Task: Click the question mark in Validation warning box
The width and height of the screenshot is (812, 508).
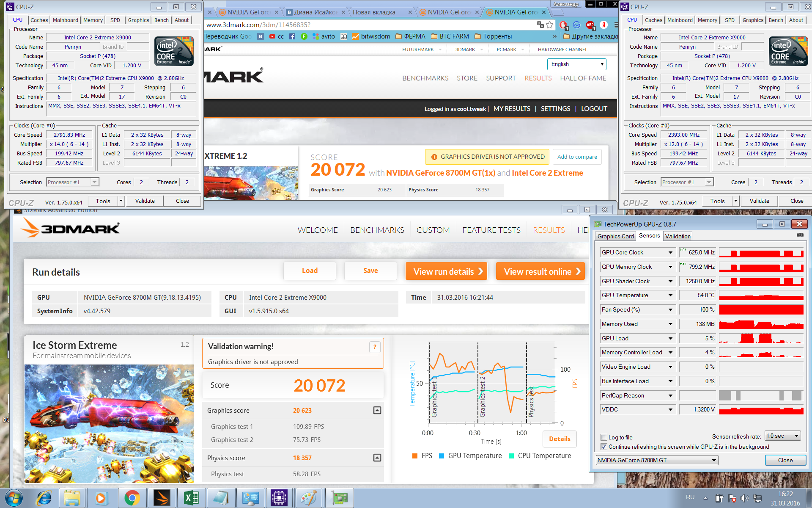Action: coord(375,347)
